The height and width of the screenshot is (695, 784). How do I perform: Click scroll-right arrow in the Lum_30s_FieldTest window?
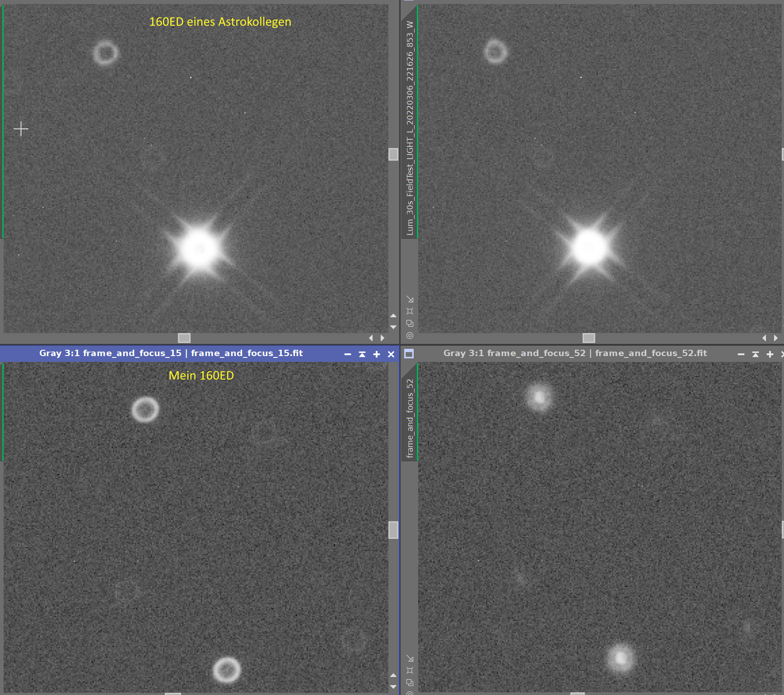coord(776,338)
